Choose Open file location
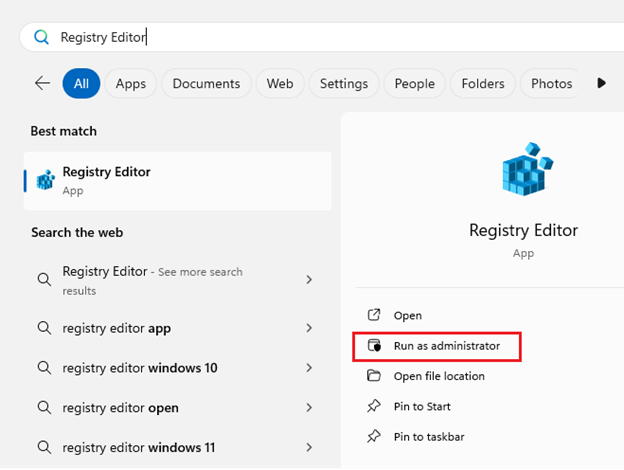 (x=439, y=376)
